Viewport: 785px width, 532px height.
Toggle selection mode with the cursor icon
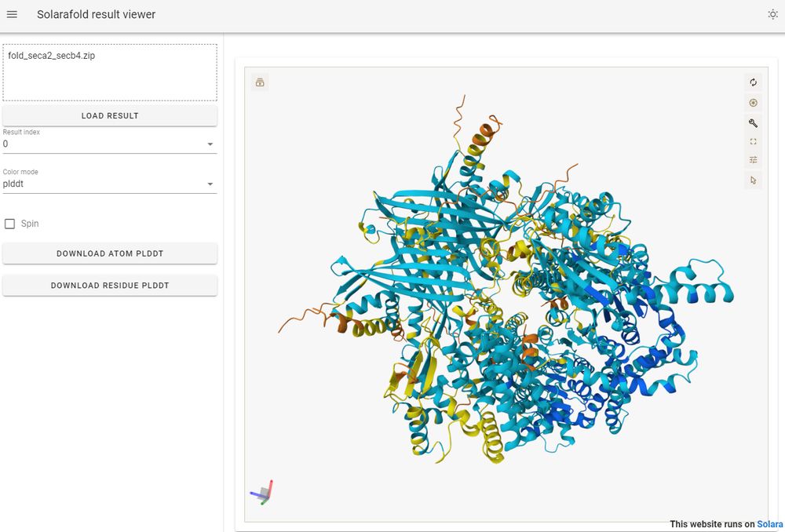753,180
